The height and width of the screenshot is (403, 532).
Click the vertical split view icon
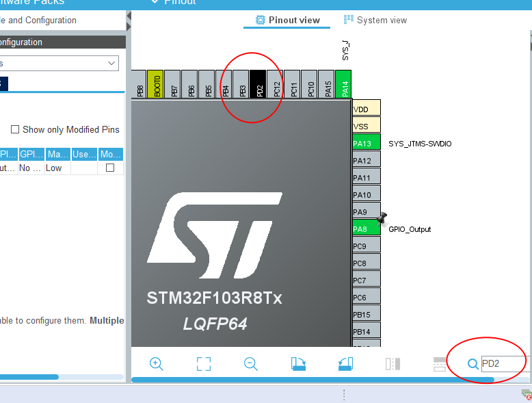(x=393, y=364)
